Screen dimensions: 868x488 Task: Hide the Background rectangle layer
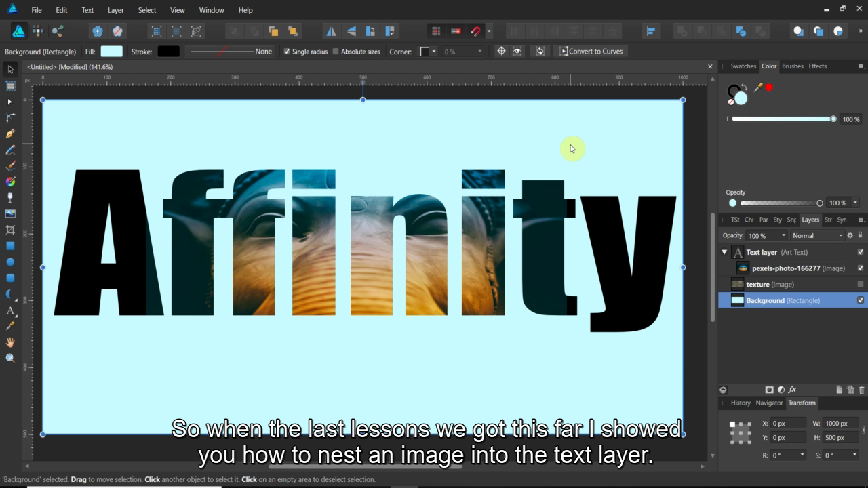pyautogui.click(x=861, y=300)
